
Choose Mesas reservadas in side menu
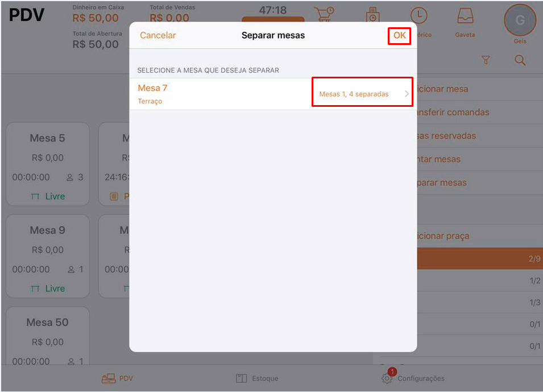click(480, 136)
